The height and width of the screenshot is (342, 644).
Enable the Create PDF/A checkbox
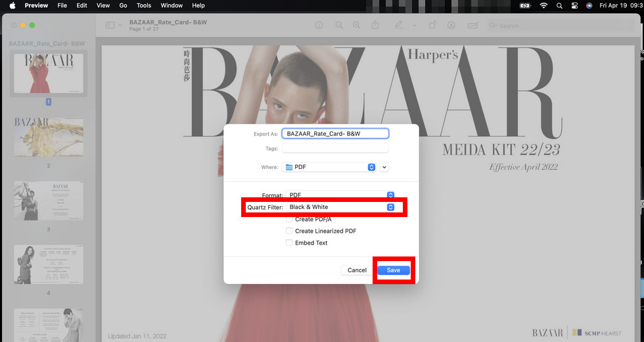click(289, 219)
